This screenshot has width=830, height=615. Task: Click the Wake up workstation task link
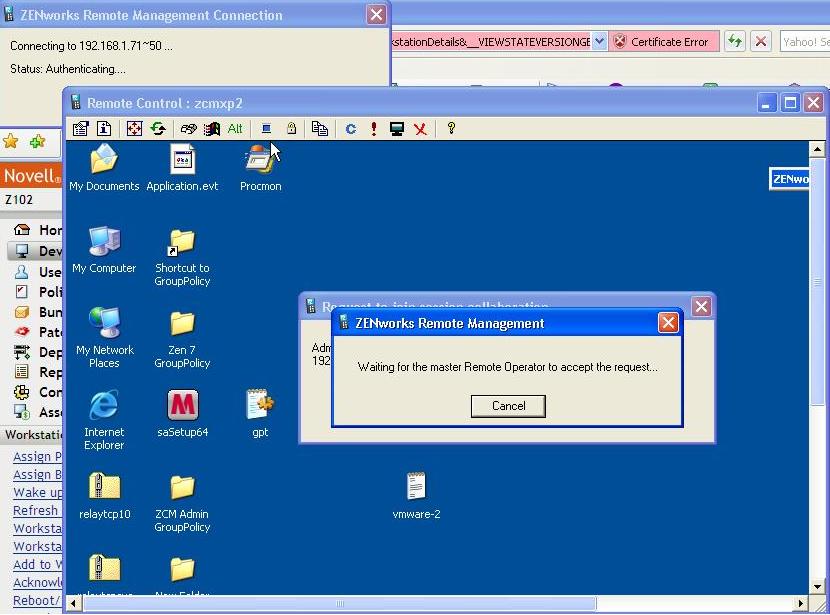(x=38, y=493)
